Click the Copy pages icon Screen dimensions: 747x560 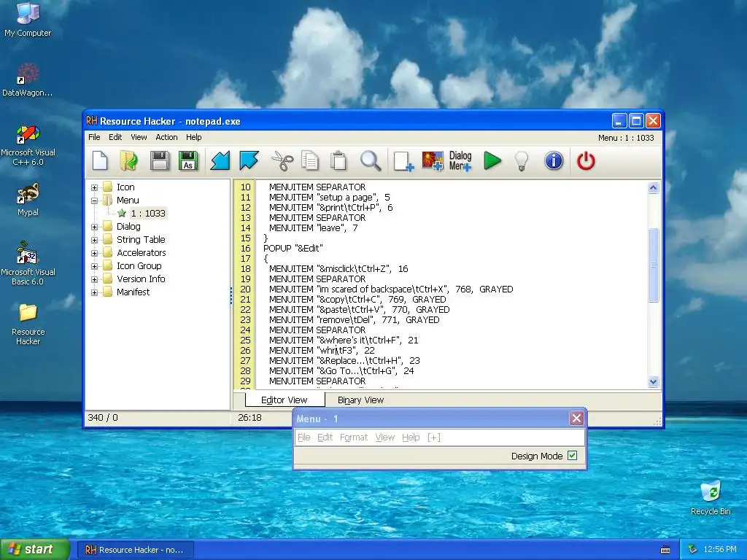point(309,160)
